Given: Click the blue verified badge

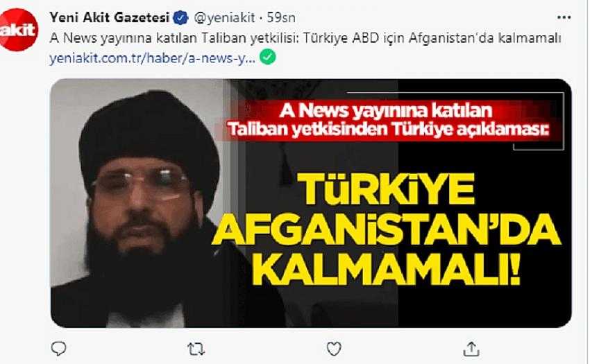Looking at the screenshot, I should 180,17.
